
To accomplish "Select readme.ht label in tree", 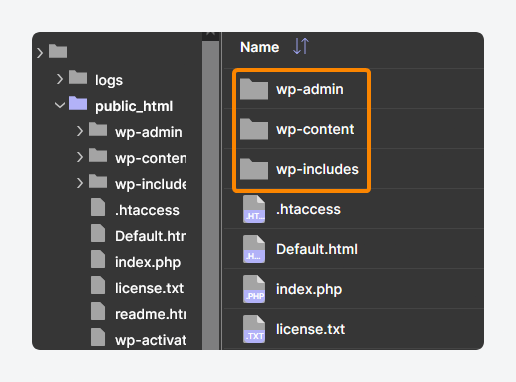I will click(151, 314).
